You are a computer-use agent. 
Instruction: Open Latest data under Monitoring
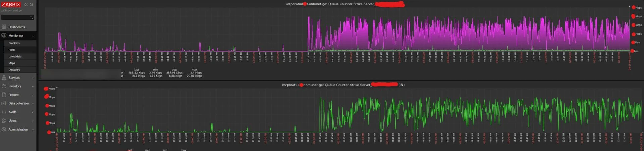15,56
